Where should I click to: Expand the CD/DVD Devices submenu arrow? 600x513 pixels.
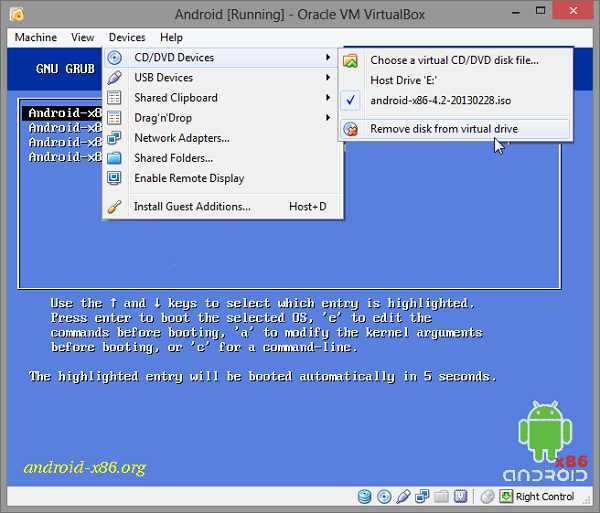328,57
